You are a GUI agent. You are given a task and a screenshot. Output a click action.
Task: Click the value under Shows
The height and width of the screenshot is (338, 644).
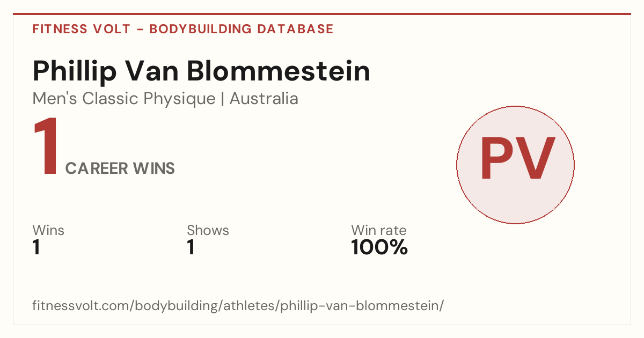191,248
